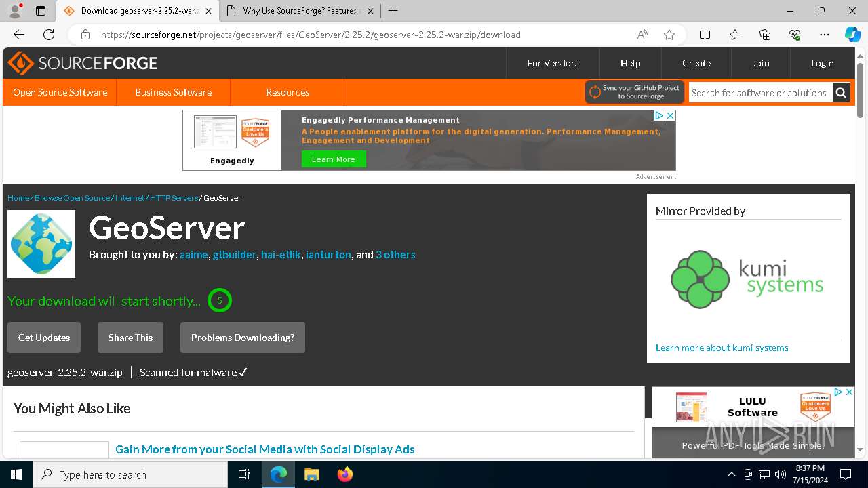Click Edge icon in taskbar
Screen dimensions: 868x488
279,474
